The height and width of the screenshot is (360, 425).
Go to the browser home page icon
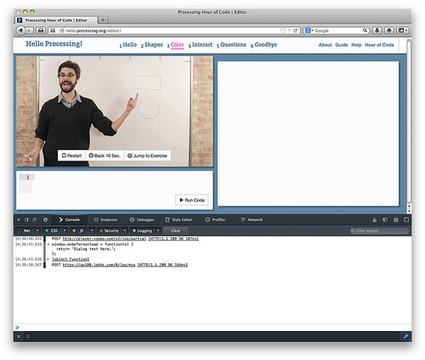(x=389, y=30)
